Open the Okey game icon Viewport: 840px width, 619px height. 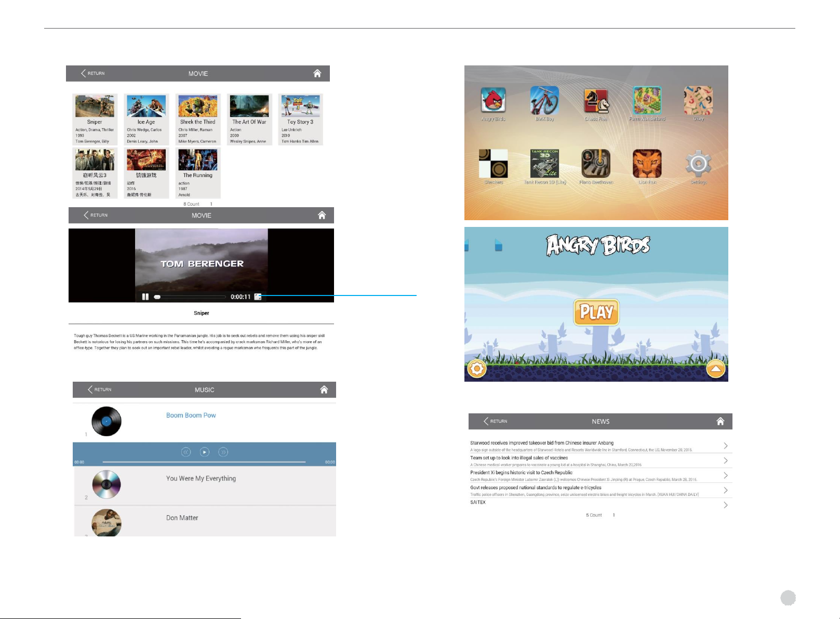[x=698, y=100]
